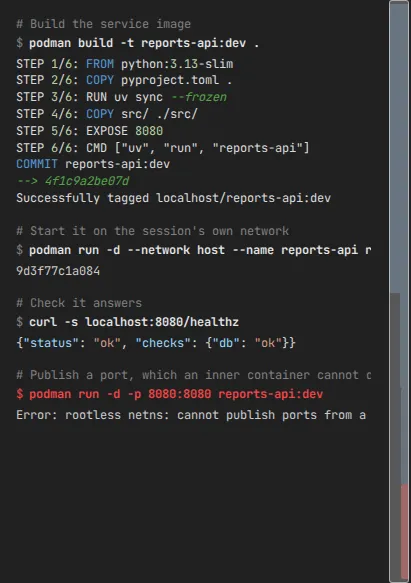Click line 'STEP 5/6: EXPOSE 8080'

[90, 131]
